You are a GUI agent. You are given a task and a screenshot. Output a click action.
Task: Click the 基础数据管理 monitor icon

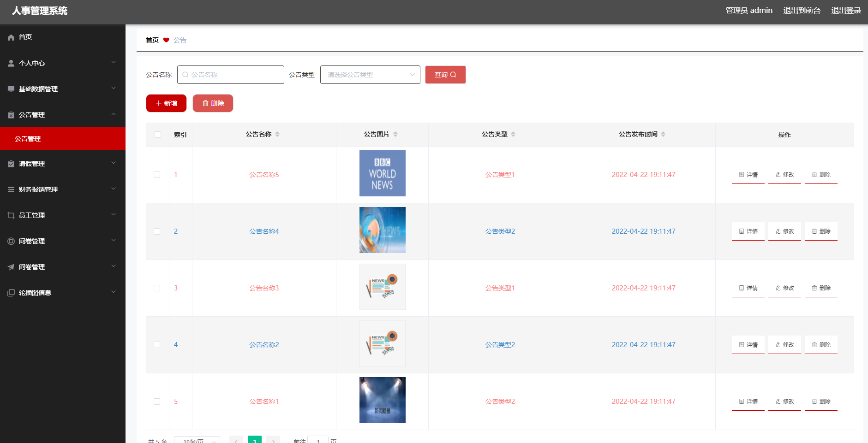[x=11, y=89]
